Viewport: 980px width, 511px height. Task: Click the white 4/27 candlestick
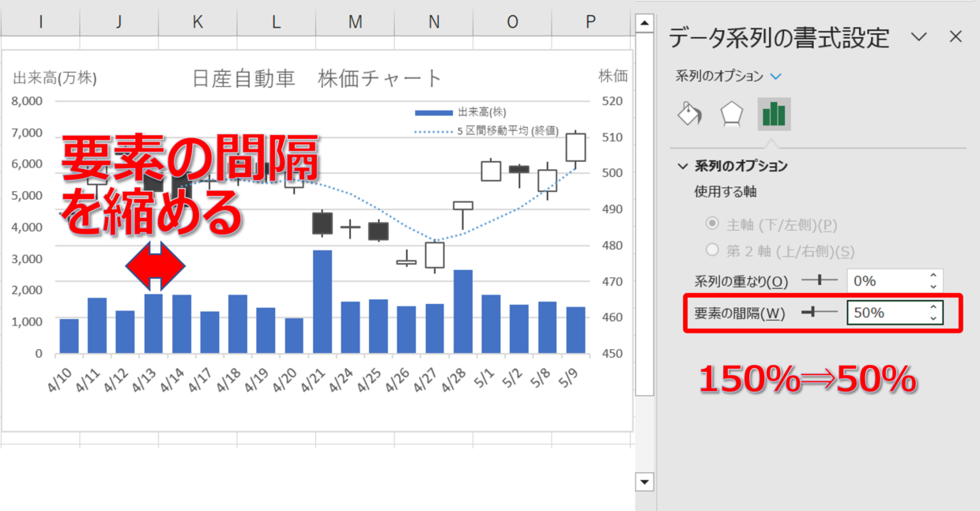click(435, 255)
